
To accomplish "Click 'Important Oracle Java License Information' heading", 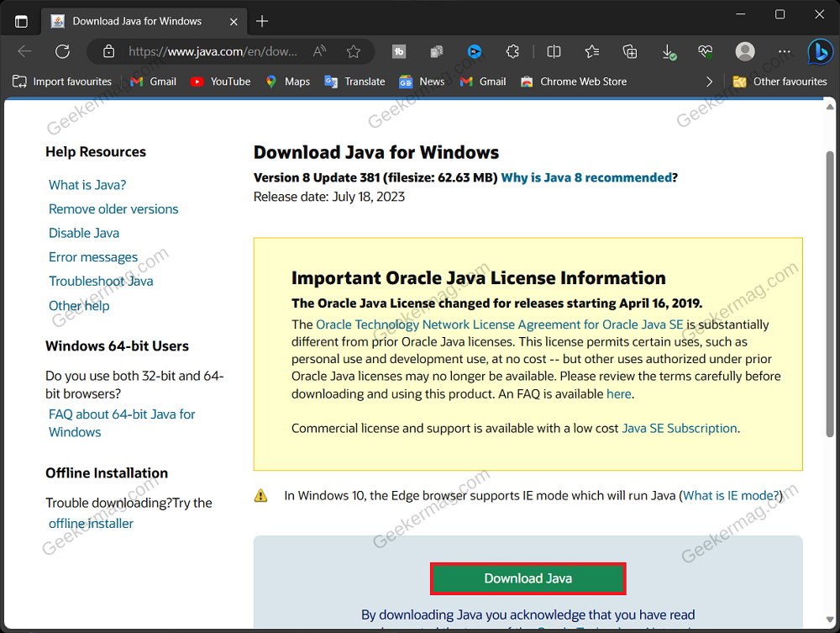I will 479,278.
